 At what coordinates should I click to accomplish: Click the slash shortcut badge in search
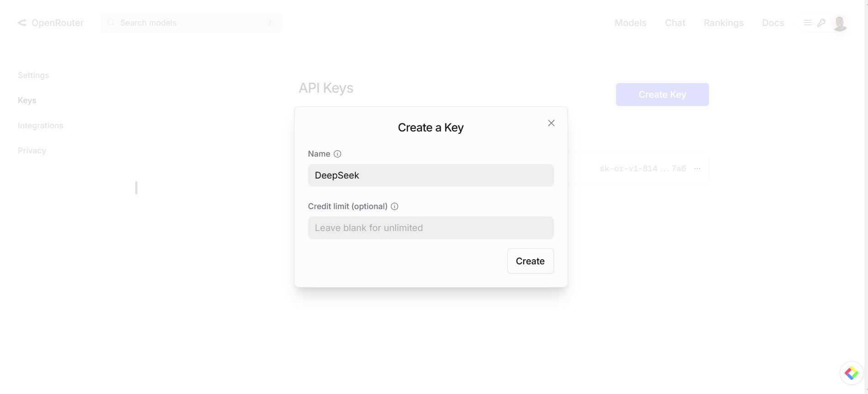point(269,23)
